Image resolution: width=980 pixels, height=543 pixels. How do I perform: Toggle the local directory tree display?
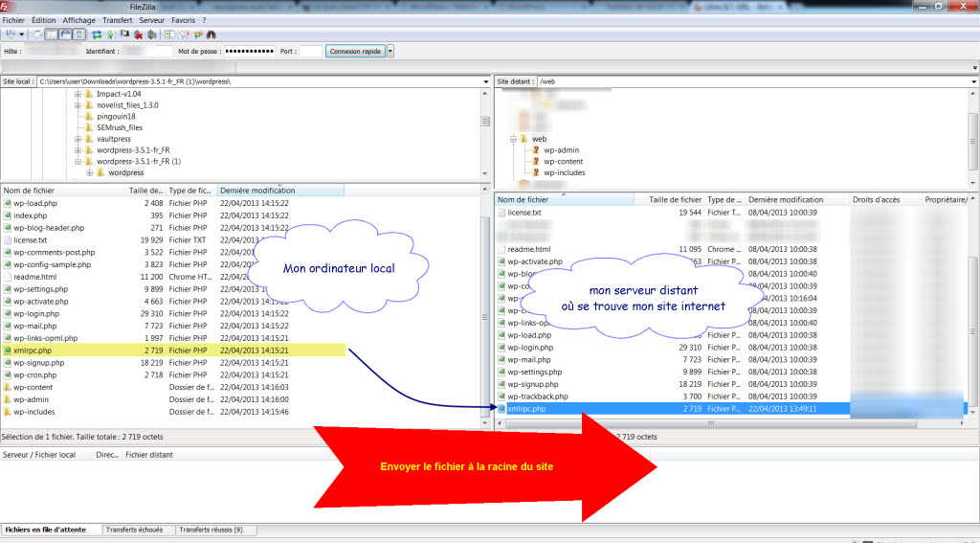52,34
